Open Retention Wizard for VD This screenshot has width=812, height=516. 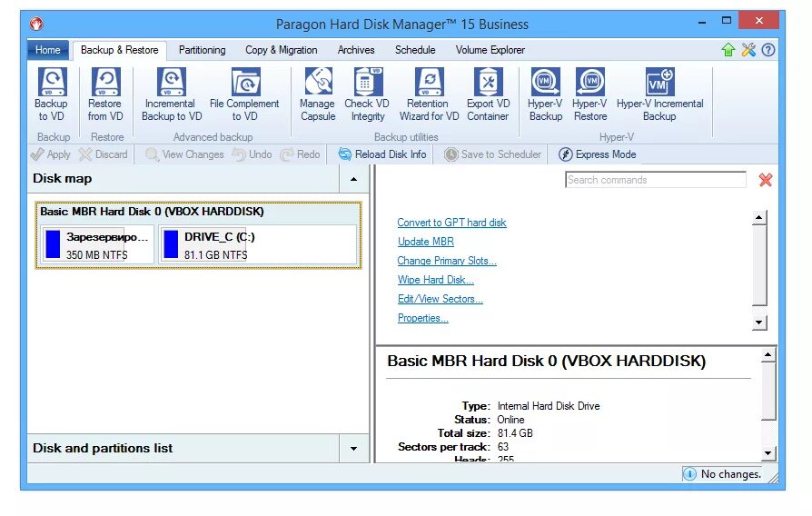pyautogui.click(x=429, y=94)
